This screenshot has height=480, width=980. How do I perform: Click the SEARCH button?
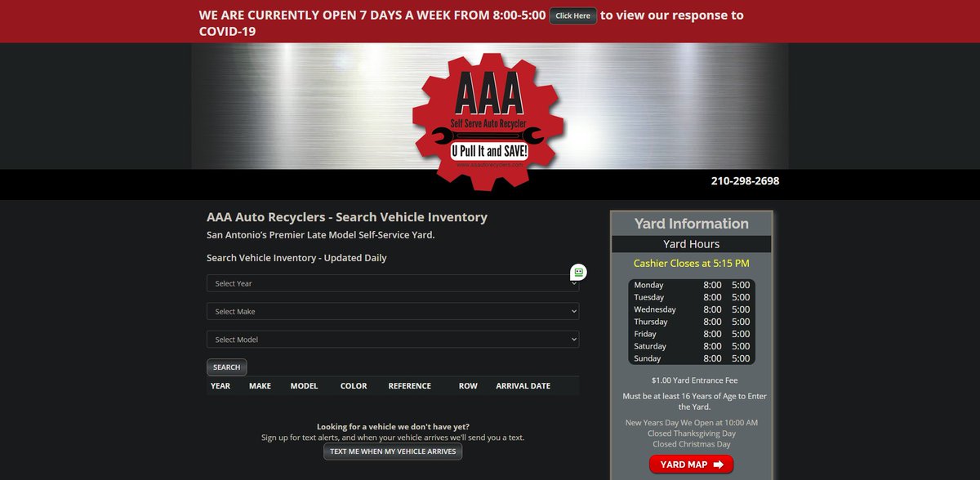coord(227,367)
